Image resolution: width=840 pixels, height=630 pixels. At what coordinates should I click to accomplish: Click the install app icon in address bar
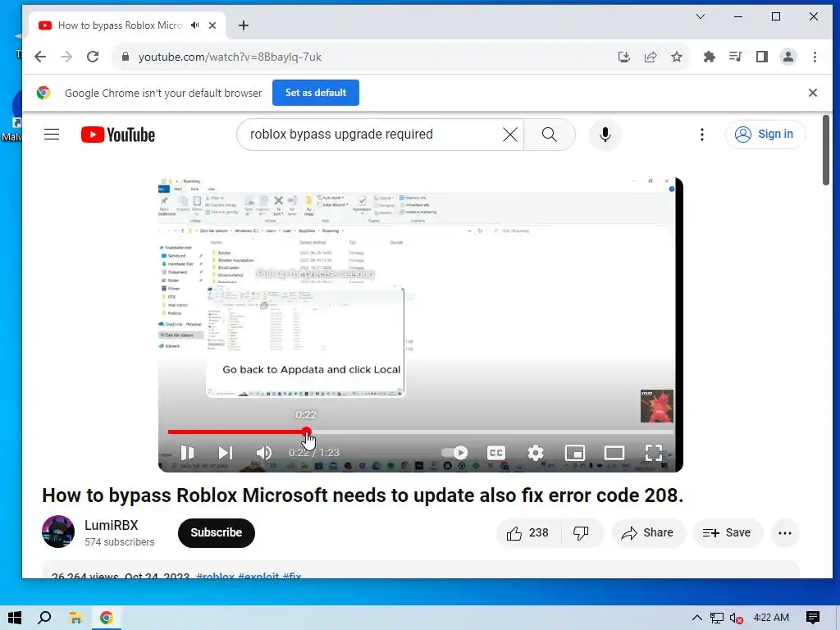click(x=624, y=57)
